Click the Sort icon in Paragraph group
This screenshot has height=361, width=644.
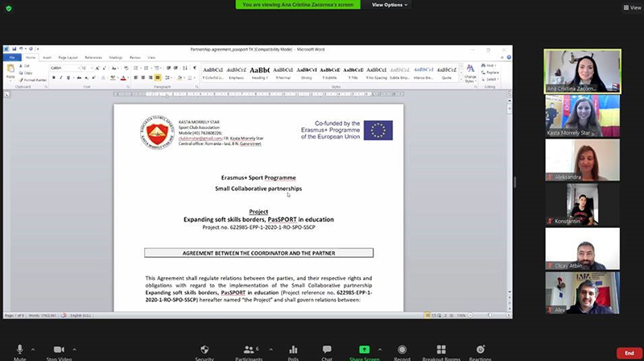point(185,68)
